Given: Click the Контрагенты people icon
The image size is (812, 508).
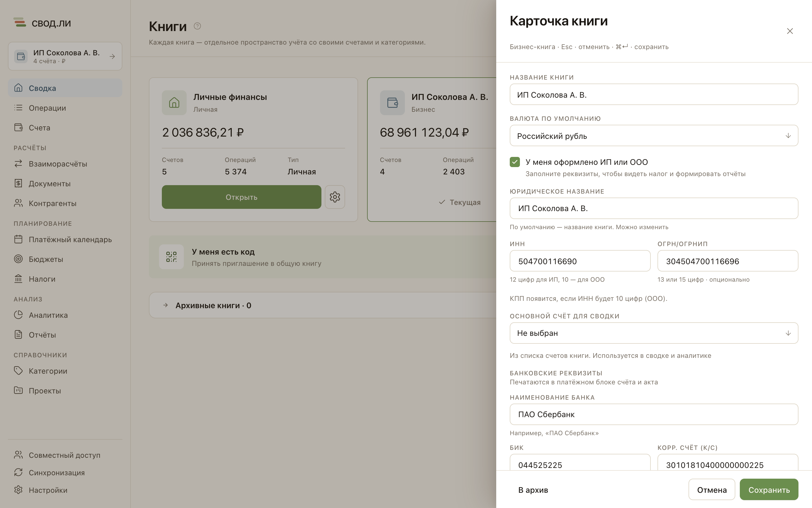Looking at the screenshot, I should click(x=18, y=203).
